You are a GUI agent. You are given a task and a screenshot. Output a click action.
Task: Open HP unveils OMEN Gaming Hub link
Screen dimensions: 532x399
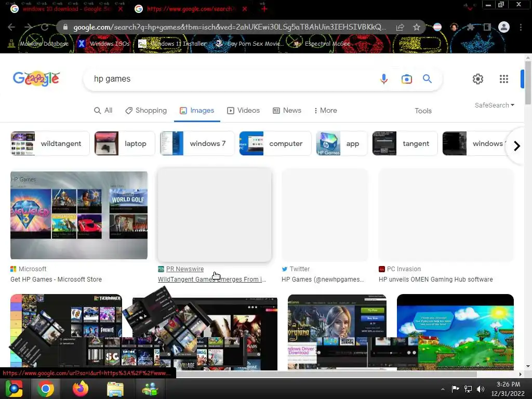pos(436,279)
